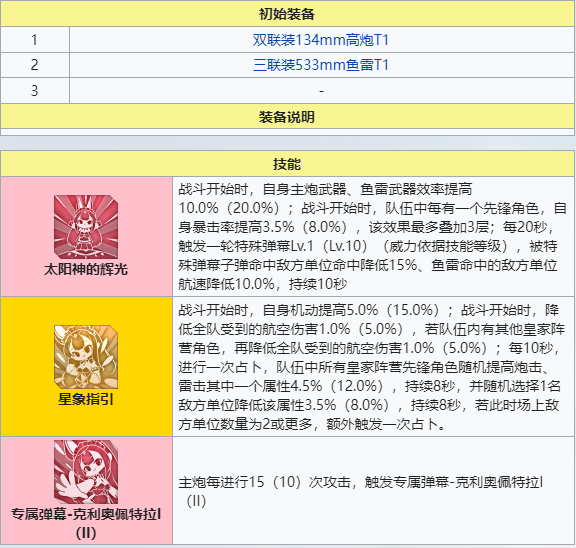The height and width of the screenshot is (548, 576).
Task: Select the 专属弹幕-克利奥佩特拉I skill name
Action: (x=86, y=514)
